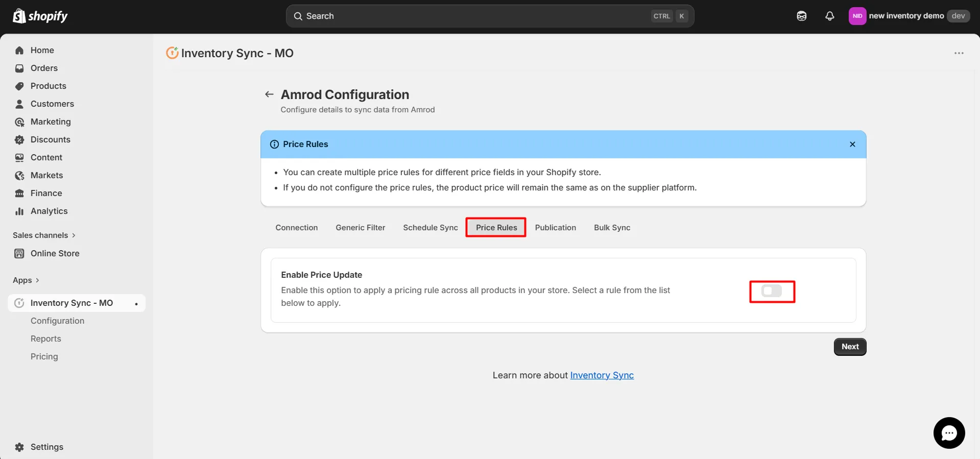Click the Finance bank icon
Screen dimensions: 980x459
19,193
